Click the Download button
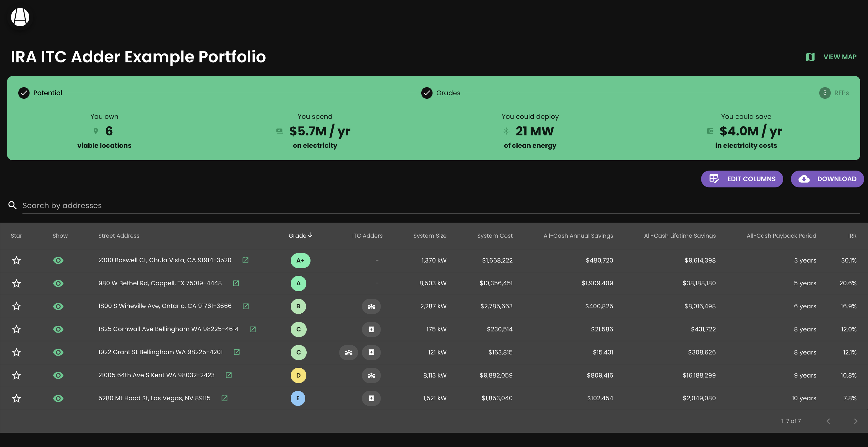The image size is (868, 447). coord(827,179)
